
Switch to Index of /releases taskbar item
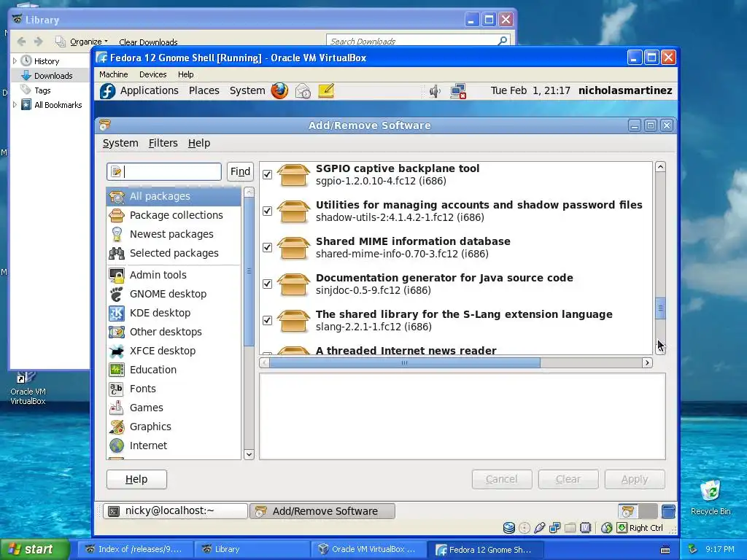click(134, 550)
